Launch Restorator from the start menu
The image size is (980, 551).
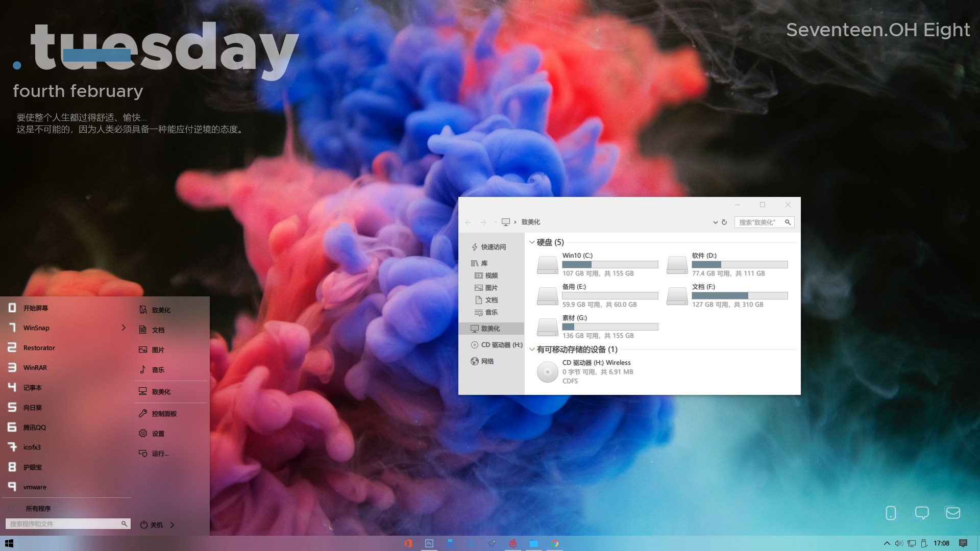click(66, 348)
